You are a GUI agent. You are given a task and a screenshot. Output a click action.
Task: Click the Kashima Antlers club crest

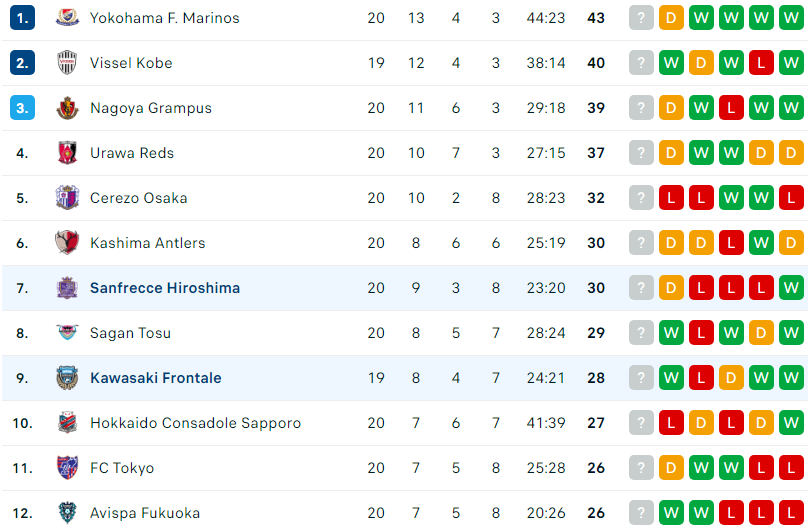coord(67,243)
